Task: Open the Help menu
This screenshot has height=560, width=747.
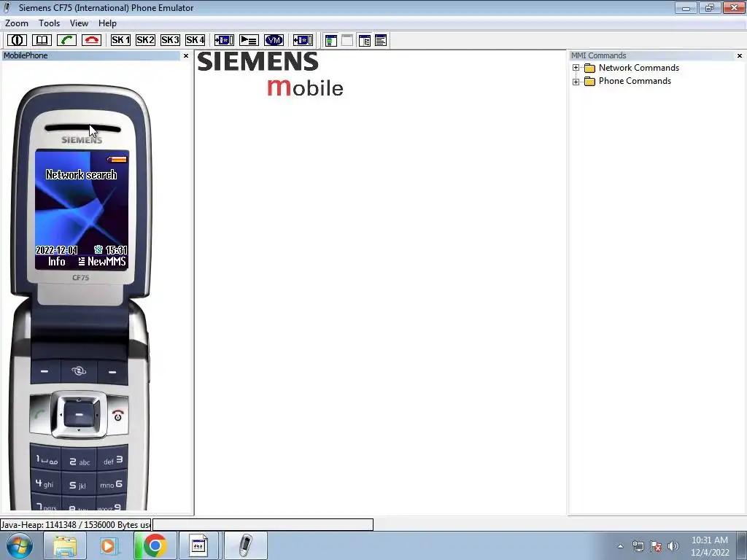Action: coord(107,23)
